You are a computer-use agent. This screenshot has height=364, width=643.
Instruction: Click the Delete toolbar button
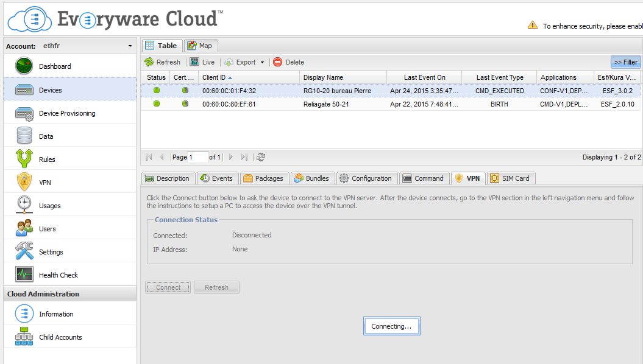pos(289,62)
